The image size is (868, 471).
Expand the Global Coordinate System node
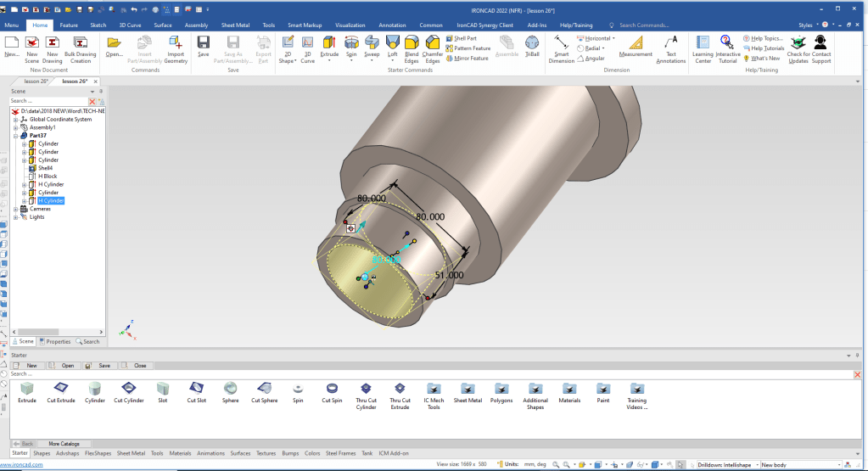[14, 120]
